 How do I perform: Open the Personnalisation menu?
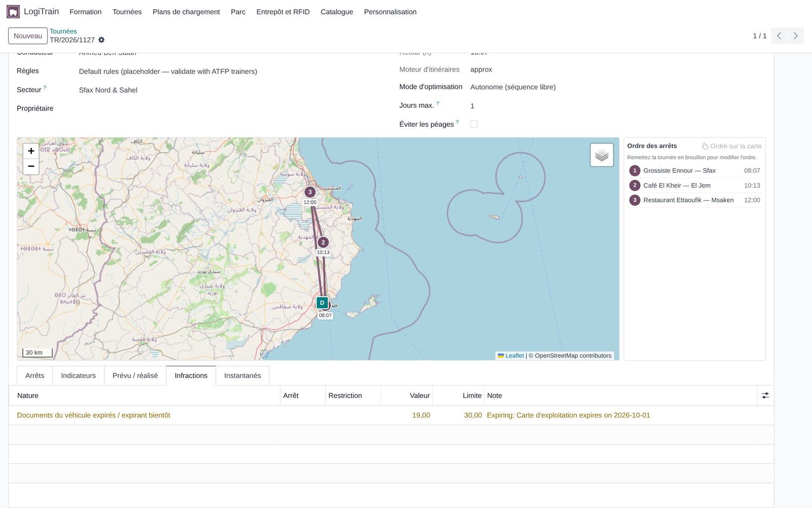[x=390, y=12]
